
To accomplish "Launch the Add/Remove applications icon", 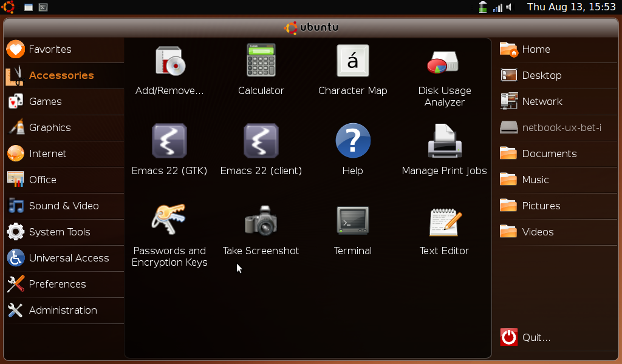I will 169,70.
